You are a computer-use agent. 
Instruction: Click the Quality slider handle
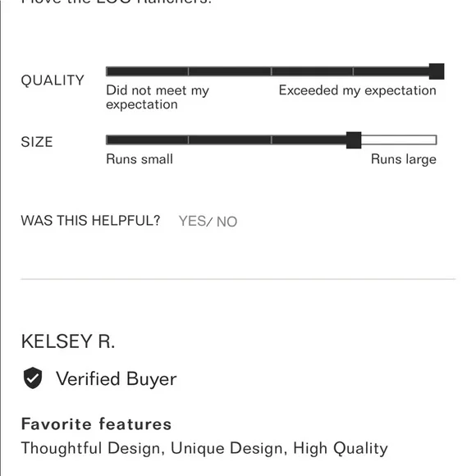437,71
